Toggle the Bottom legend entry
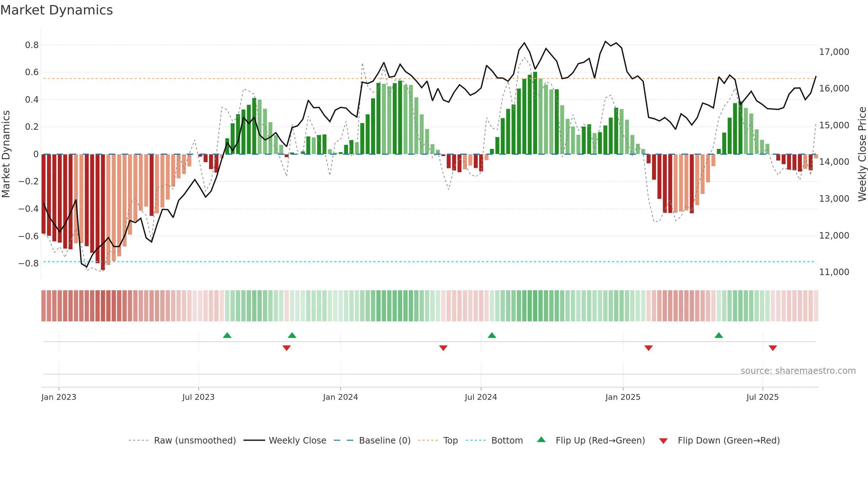The height and width of the screenshot is (488, 868). (x=494, y=440)
